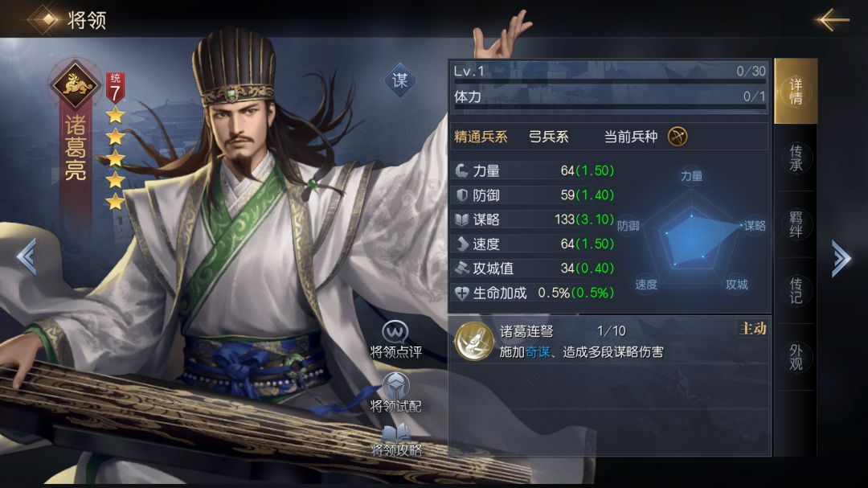Go to previous general arrow
The width and height of the screenshot is (868, 488).
[x=27, y=256]
